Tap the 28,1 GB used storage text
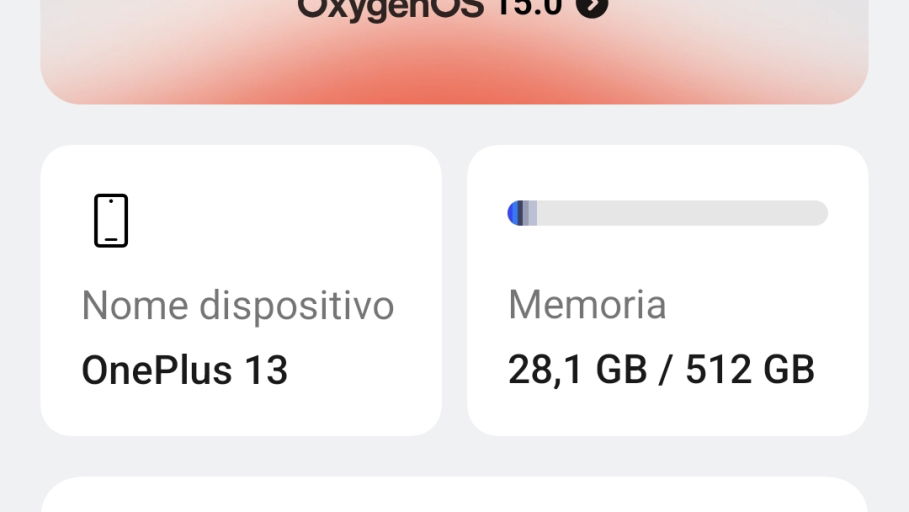This screenshot has width=909, height=512. 577,369
